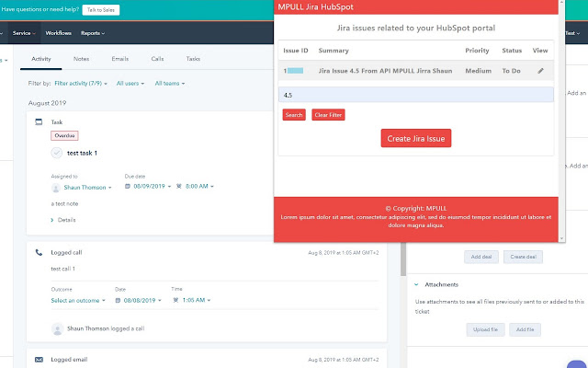Click the pencil edit icon for Jira issue
This screenshot has height=368, width=588.
(540, 71)
